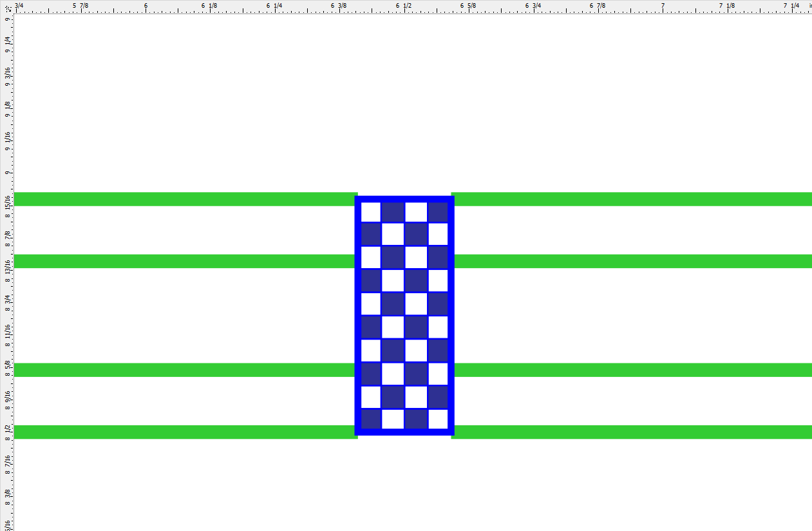Click the horizontal ruler bar
The height and width of the screenshot is (531, 812).
pos(258,8)
